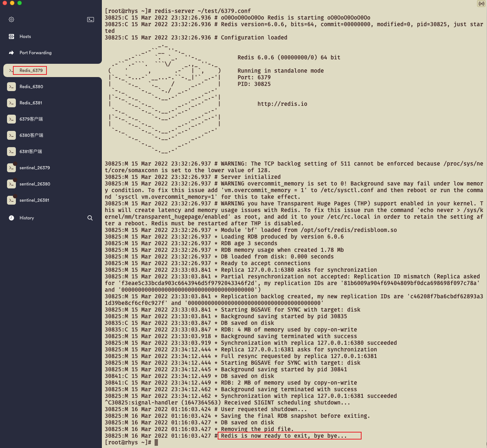Click the terminal cursor at the prompt
Screen dimensions: 487x448
click(156, 442)
